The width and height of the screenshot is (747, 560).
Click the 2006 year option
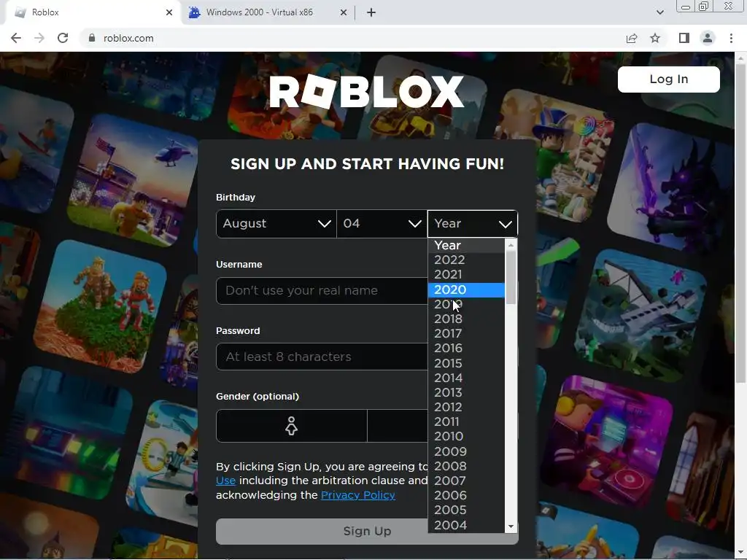(x=466, y=495)
